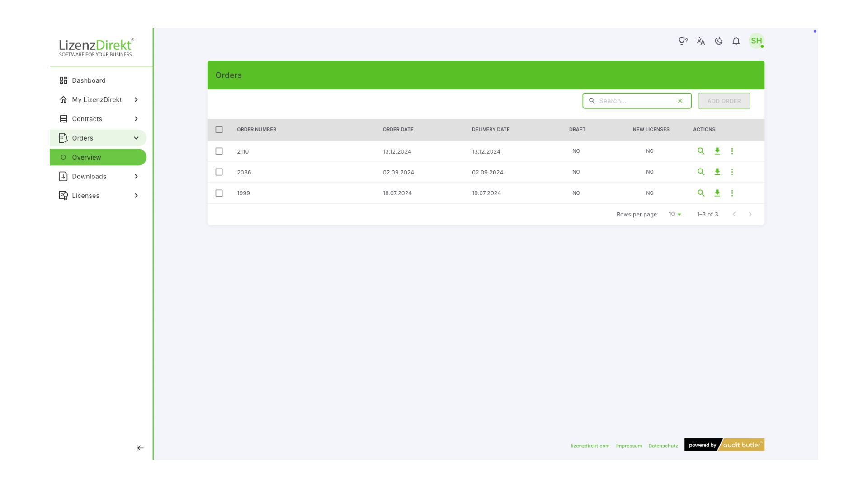Clear the search field with X
Image resolution: width=868 pixels, height=488 pixels.
point(680,101)
